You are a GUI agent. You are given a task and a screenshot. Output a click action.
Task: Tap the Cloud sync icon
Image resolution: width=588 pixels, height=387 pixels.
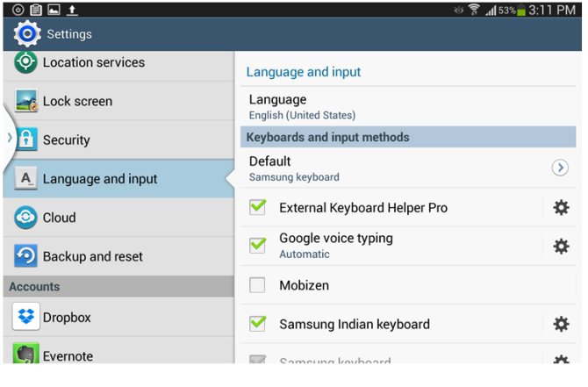click(25, 217)
